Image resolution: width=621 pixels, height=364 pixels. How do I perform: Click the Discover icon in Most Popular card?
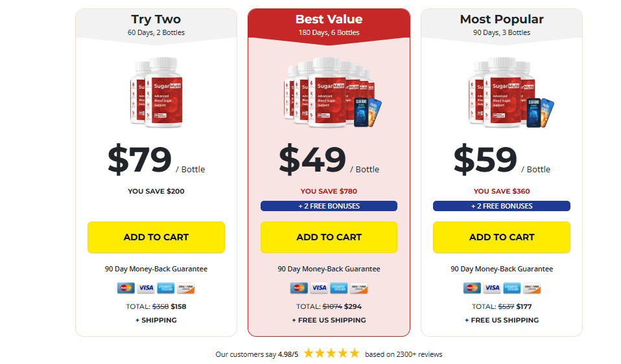click(532, 288)
